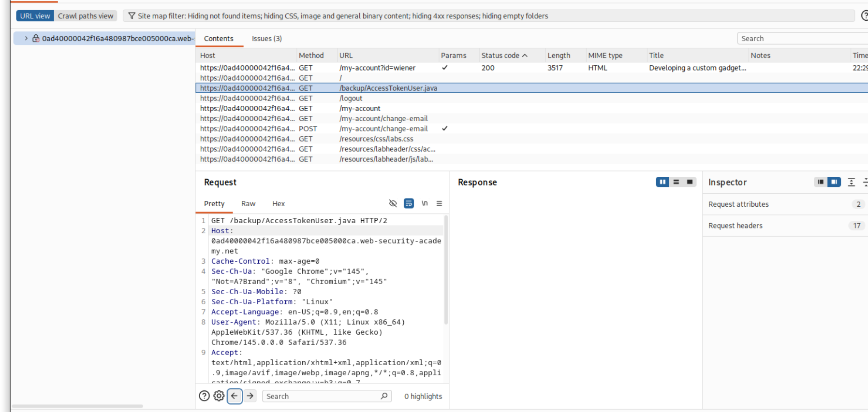This screenshot has width=868, height=412.
Task: Go to next search match arrow
Action: pos(250,396)
